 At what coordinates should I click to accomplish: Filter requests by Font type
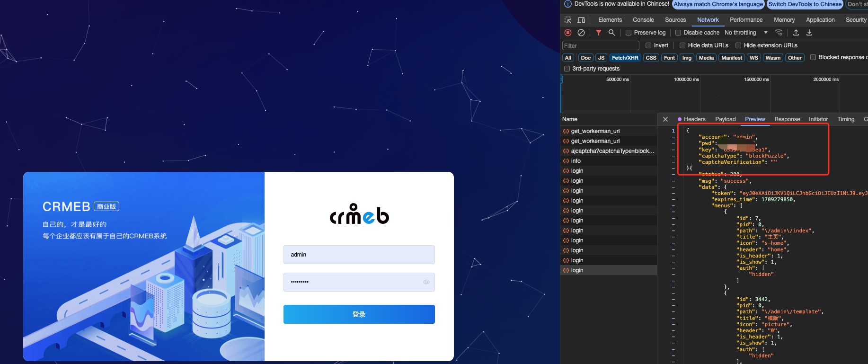pyautogui.click(x=669, y=58)
